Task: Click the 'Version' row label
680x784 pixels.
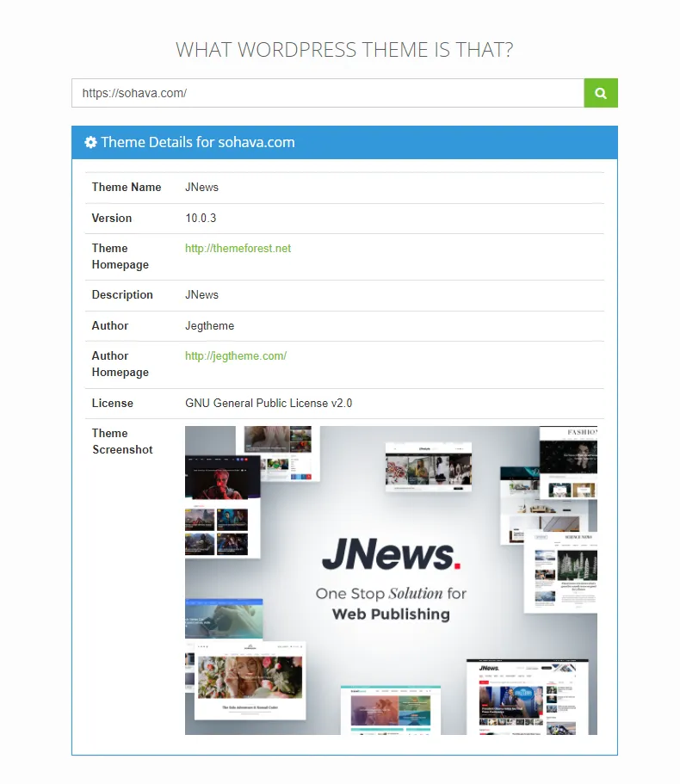Action: 112,218
